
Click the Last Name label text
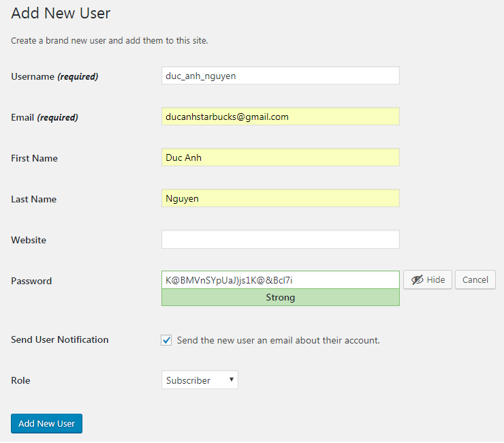tap(33, 199)
